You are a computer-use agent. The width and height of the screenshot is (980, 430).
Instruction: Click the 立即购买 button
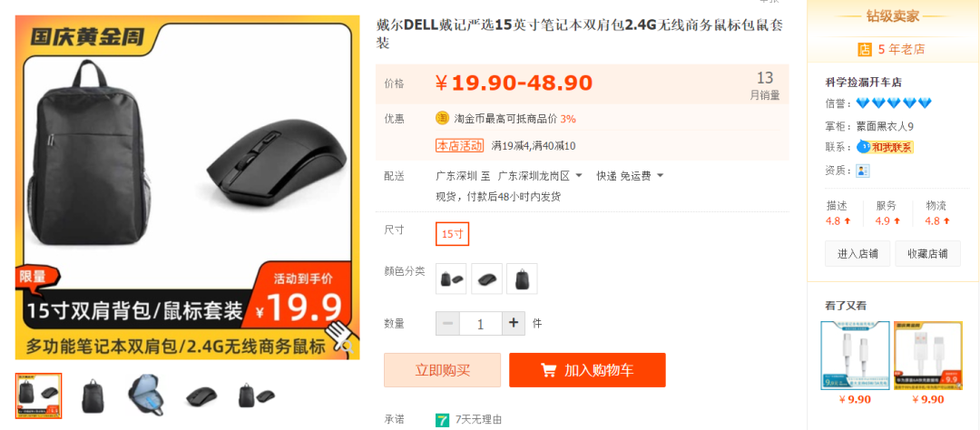point(442,370)
